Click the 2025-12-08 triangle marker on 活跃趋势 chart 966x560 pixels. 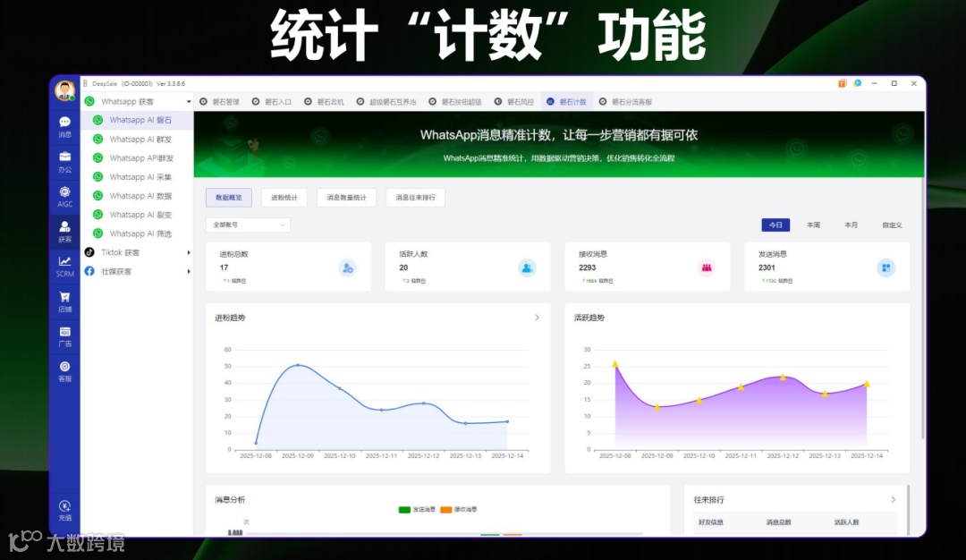pyautogui.click(x=614, y=364)
